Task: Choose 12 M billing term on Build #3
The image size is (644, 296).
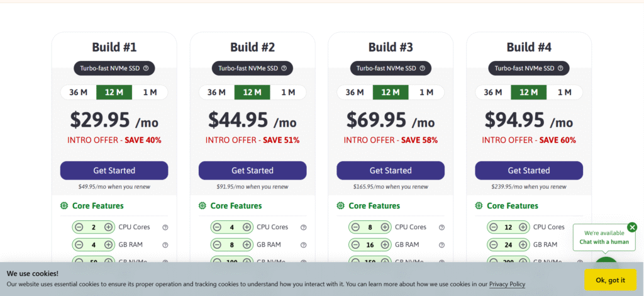Action: coord(391,93)
